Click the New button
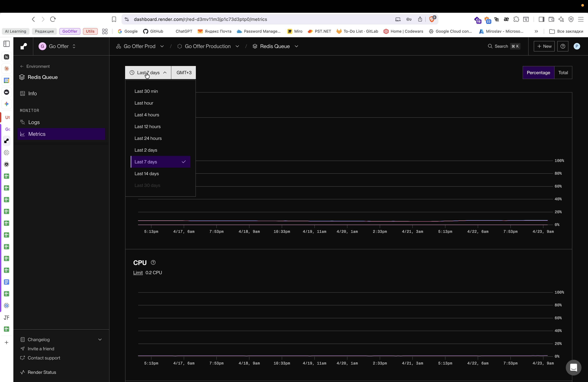588x382 pixels. pyautogui.click(x=544, y=46)
